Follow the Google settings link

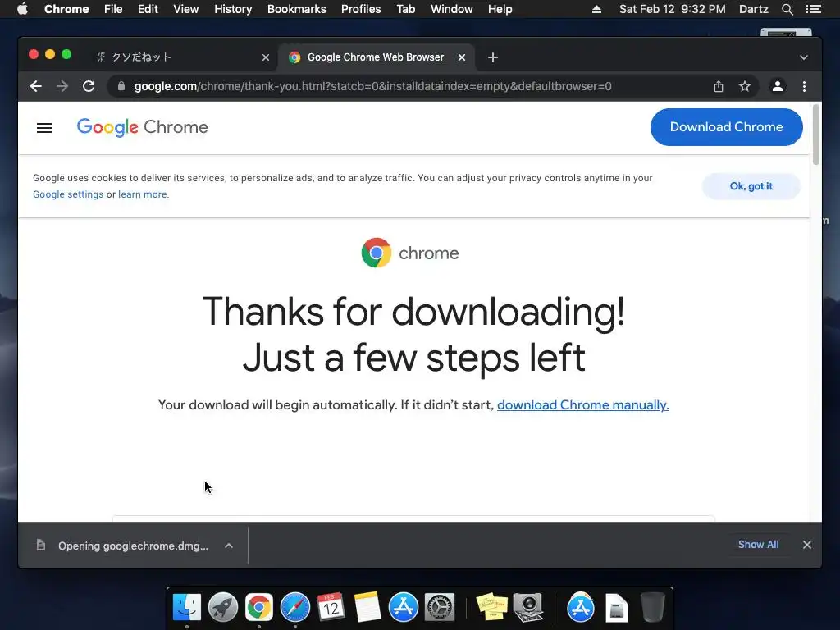click(68, 194)
